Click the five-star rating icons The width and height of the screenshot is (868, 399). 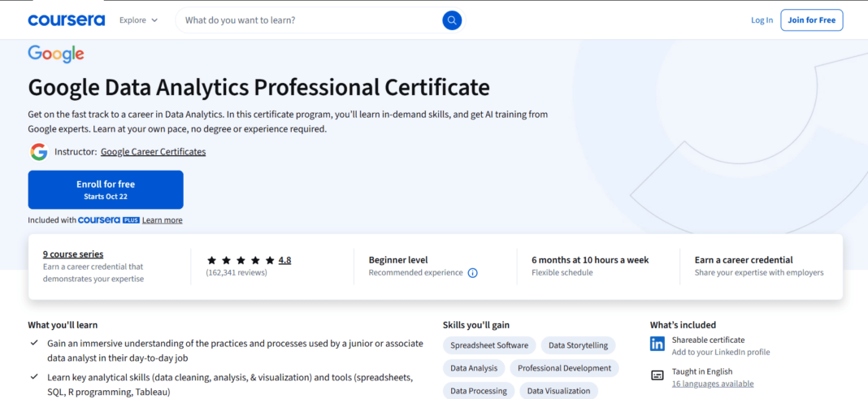(241, 260)
